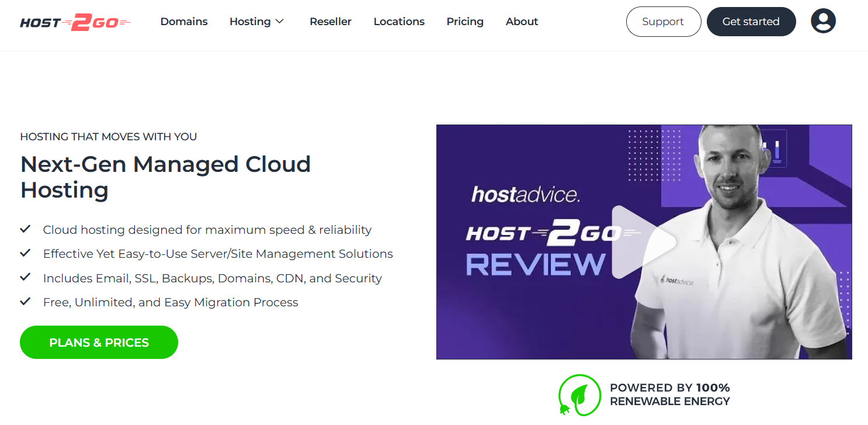Open the Host2Go review video thumbnail
Image resolution: width=868 pixels, height=425 pixels.
point(644,241)
